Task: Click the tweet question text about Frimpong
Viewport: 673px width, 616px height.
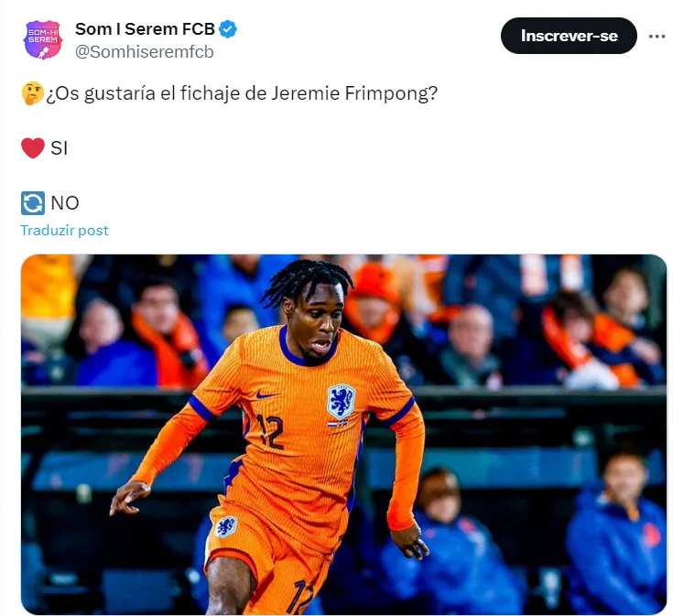Action: point(242,93)
